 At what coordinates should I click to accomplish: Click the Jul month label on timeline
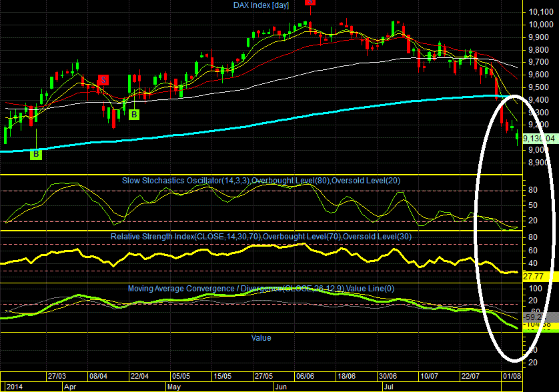pyautogui.click(x=389, y=387)
